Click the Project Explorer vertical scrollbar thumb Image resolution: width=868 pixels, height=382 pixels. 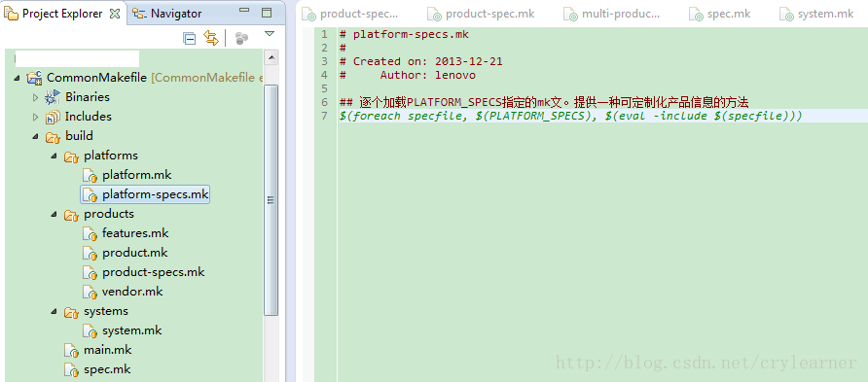271,199
